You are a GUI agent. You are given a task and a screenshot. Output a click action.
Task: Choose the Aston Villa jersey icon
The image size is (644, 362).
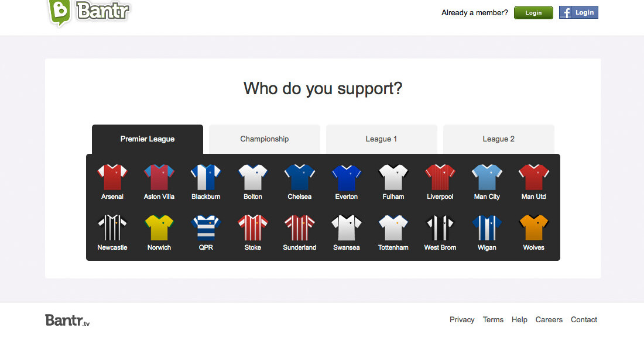click(159, 177)
